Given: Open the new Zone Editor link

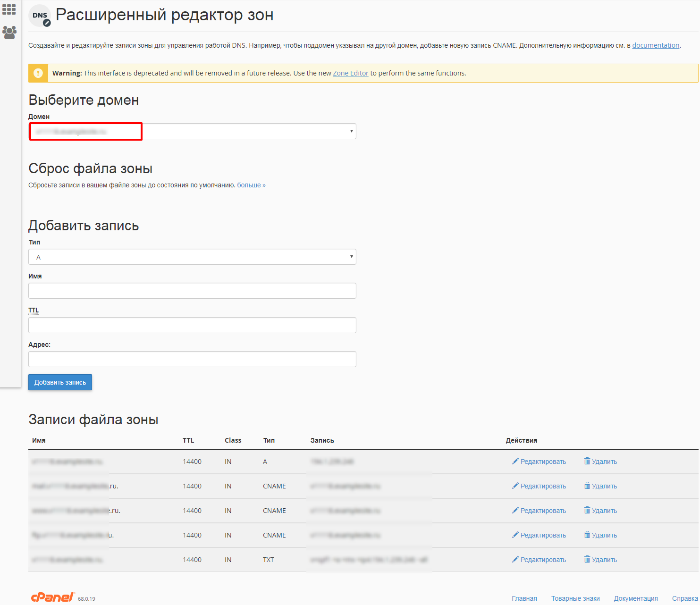Looking at the screenshot, I should pyautogui.click(x=351, y=73).
